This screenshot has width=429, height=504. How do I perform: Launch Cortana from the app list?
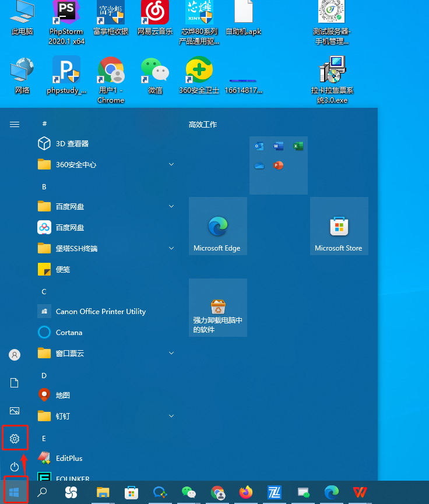click(69, 332)
